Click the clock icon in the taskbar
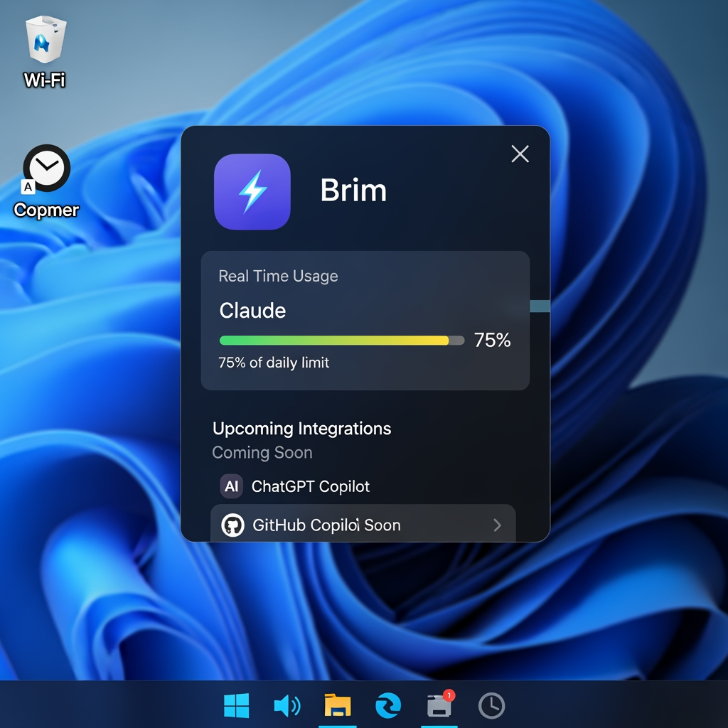This screenshot has width=728, height=728. [491, 706]
